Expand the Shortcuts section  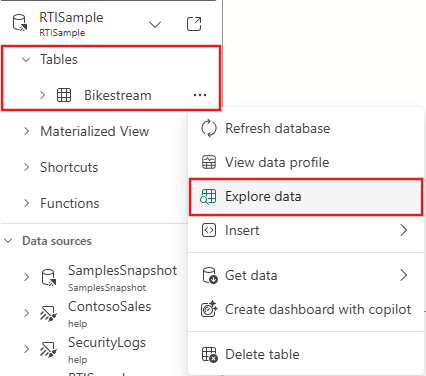(x=27, y=167)
